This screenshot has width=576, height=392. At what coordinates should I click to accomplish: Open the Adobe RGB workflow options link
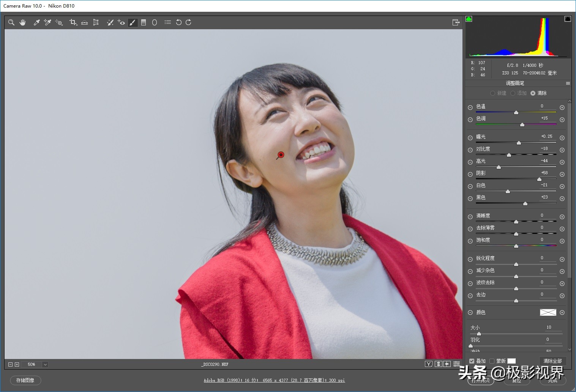tap(274, 380)
